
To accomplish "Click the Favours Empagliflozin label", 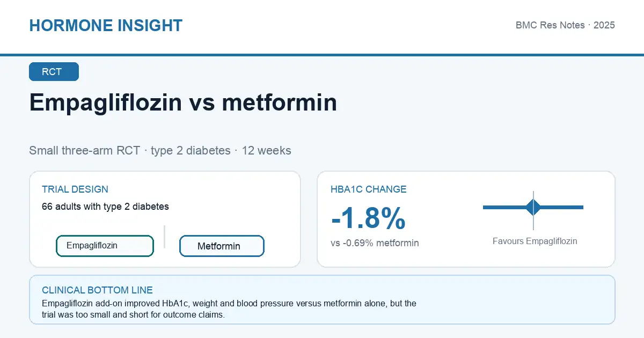I will 535,241.
